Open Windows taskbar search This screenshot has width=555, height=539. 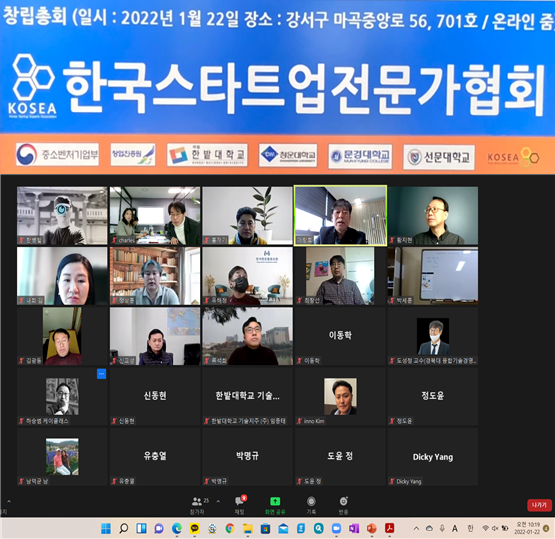pos(124,529)
